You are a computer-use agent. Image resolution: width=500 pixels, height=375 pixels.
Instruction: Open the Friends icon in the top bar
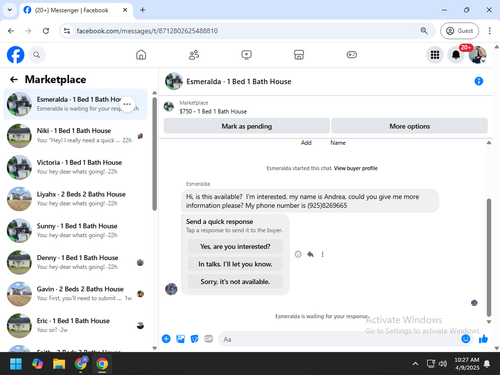(194, 55)
